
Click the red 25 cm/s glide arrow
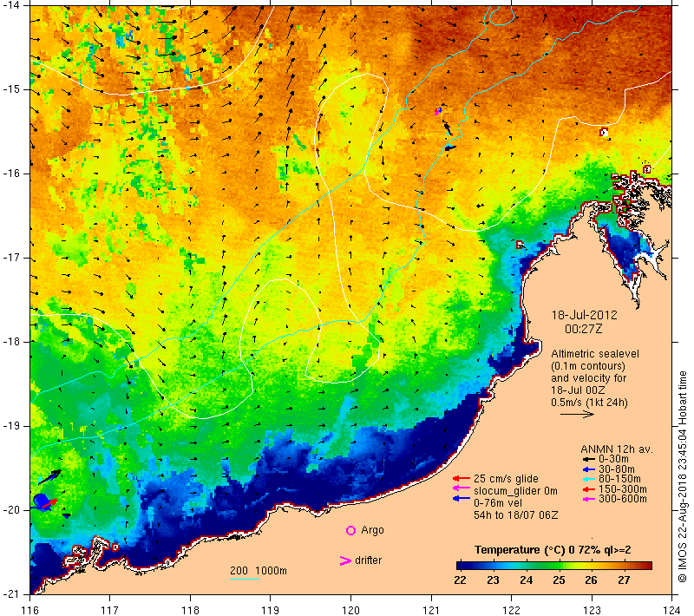pos(462,478)
